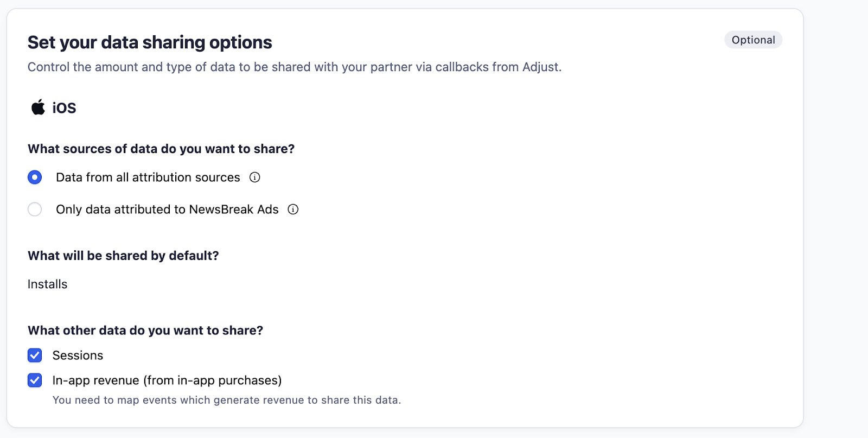Screen dimensions: 868x438
Task: Click 'What other data do you want to share?'
Action: click(x=145, y=331)
